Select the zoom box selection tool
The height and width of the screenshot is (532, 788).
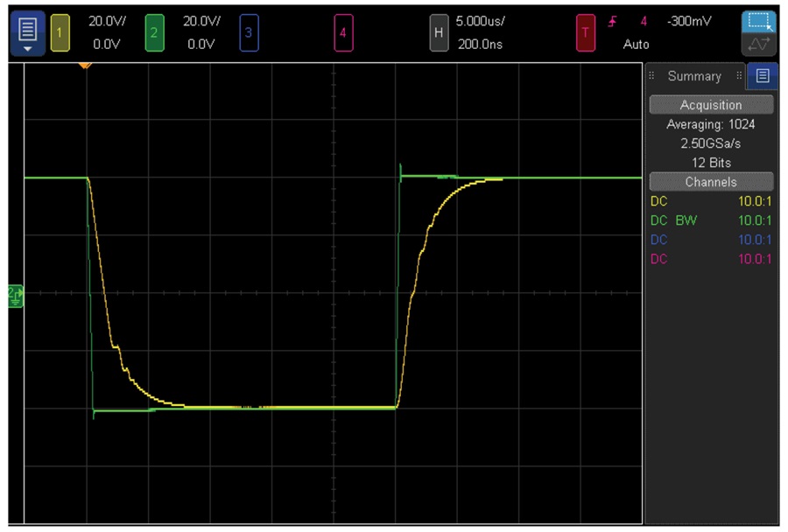pos(758,22)
